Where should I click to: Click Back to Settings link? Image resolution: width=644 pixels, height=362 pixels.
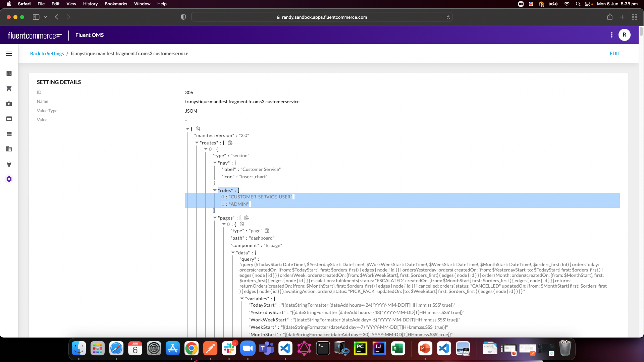pyautogui.click(x=47, y=54)
